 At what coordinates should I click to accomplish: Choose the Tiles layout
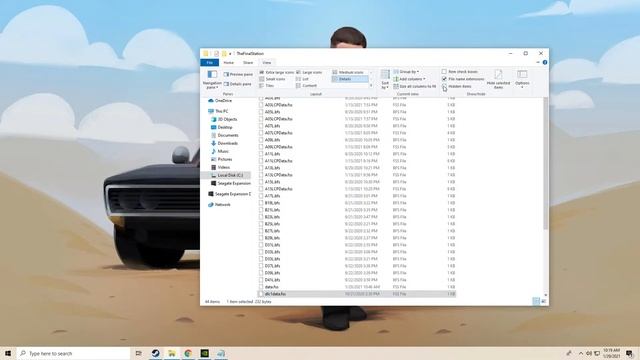[x=267, y=86]
